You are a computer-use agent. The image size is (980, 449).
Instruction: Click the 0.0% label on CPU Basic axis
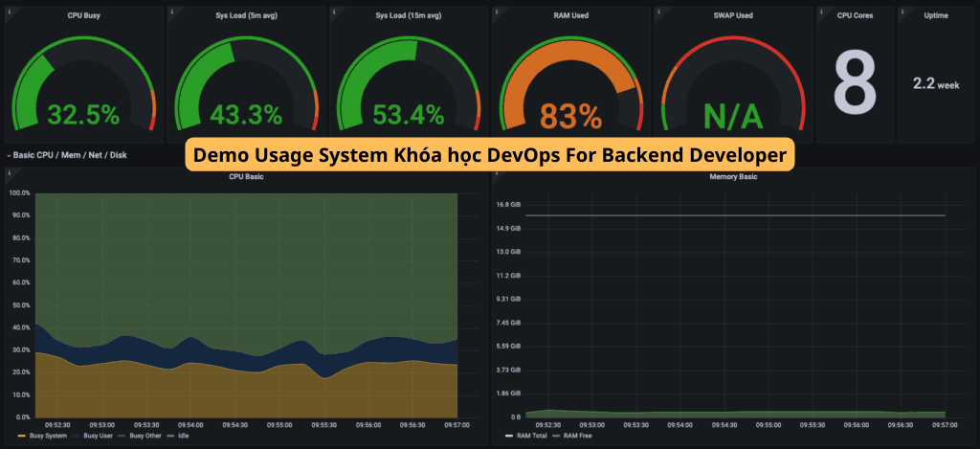tap(21, 416)
